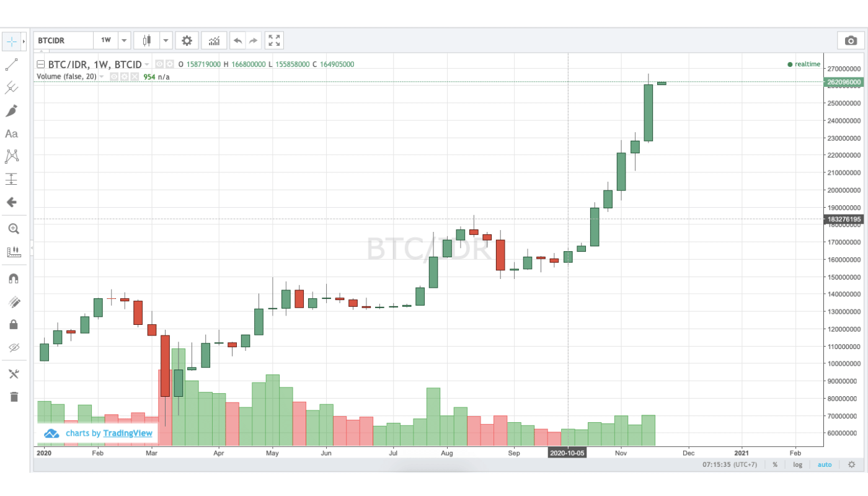Click the undo arrow button
Viewport: 868px width, 496px height.
click(x=237, y=41)
